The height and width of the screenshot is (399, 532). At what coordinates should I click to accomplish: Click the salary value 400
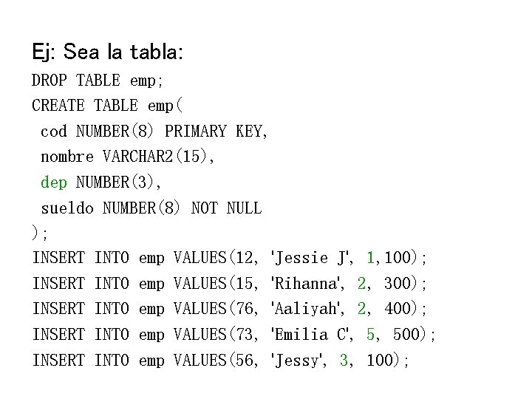[398, 308]
